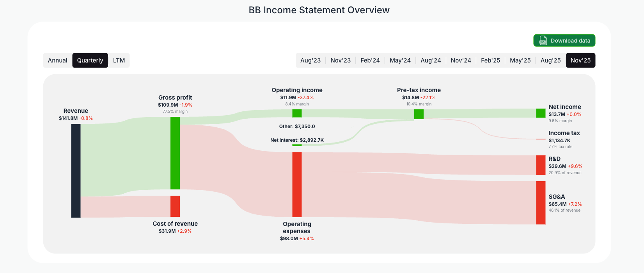
Task: Open the Nov'24 quarter
Action: click(x=461, y=60)
